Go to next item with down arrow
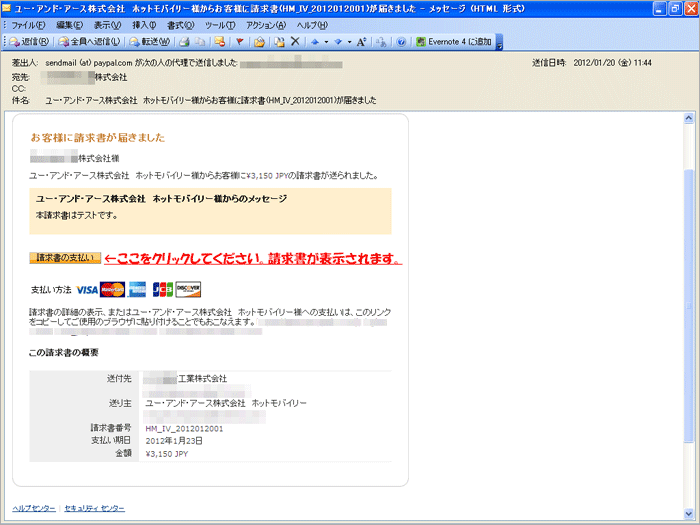Viewport: 700px width, 525px height. click(x=338, y=42)
